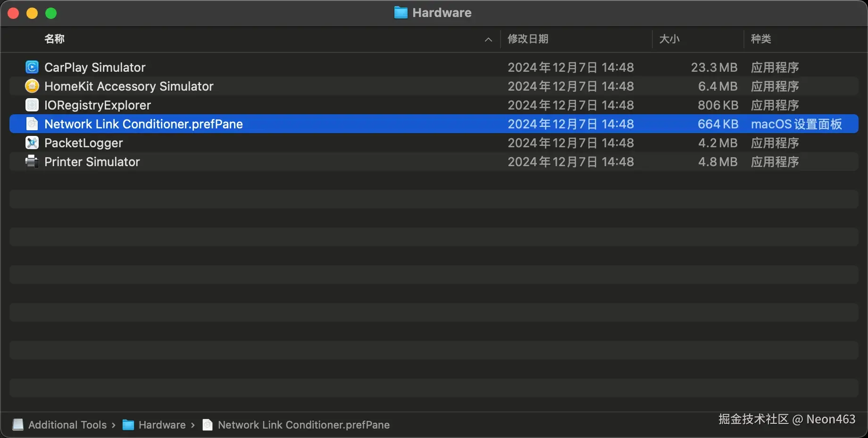The height and width of the screenshot is (438, 868).
Task: Click the HomeKit Accessory Simulator icon
Action: (32, 86)
